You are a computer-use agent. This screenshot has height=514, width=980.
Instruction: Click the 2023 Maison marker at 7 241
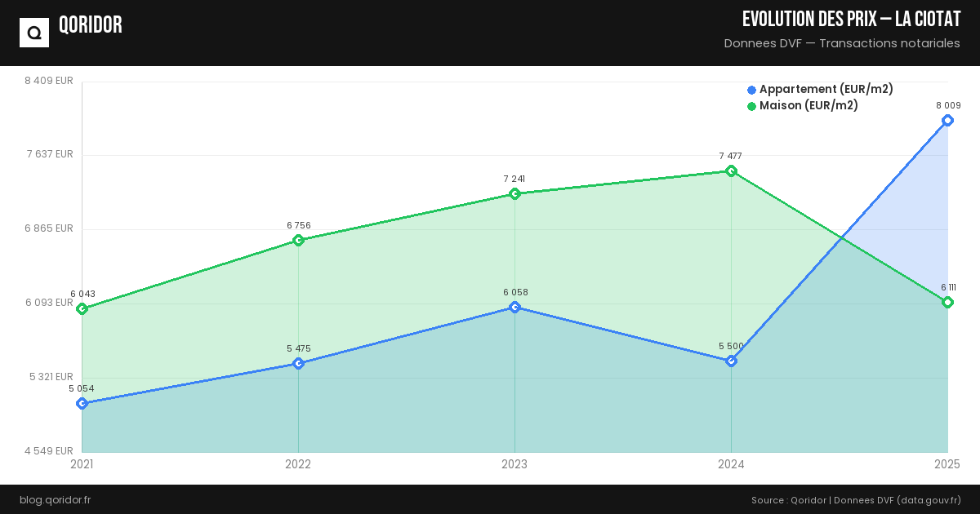click(x=514, y=194)
